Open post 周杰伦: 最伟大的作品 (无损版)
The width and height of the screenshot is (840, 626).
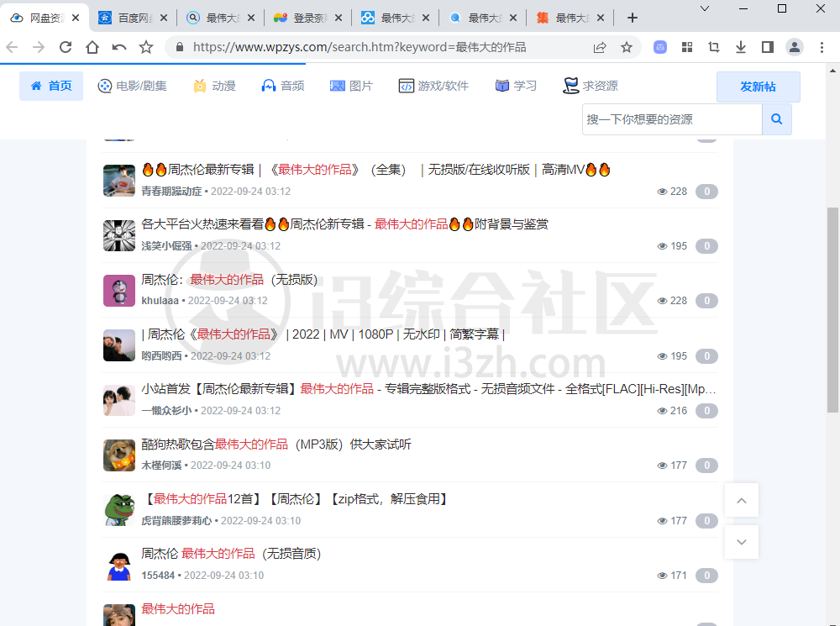pyautogui.click(x=229, y=279)
